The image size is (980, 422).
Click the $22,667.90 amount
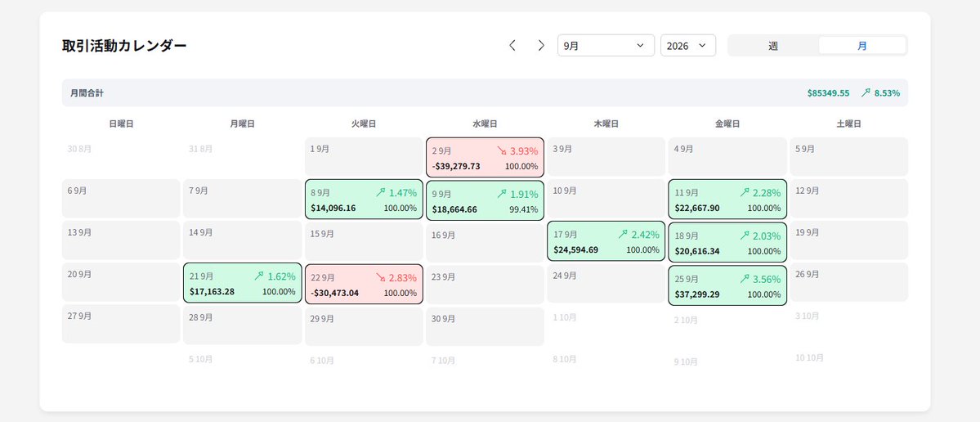point(697,209)
